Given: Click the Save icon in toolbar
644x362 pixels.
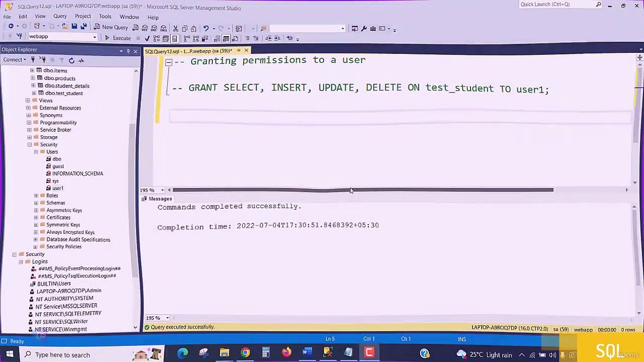Looking at the screenshot, I should point(74,26).
